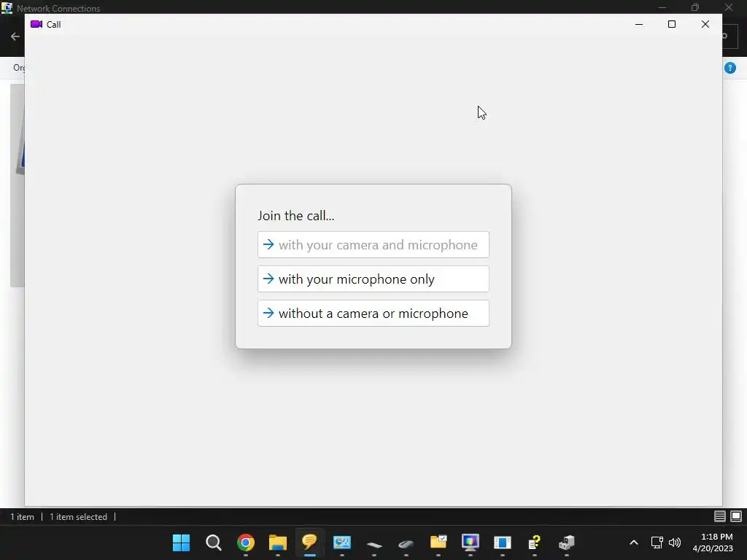Screen dimensions: 747x560
Task: Open the Windows Start menu
Action: point(181,542)
